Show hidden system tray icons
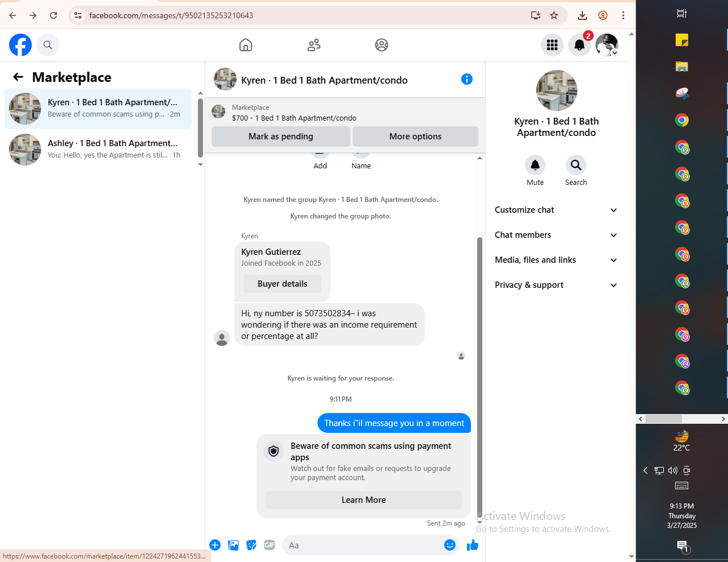The width and height of the screenshot is (728, 562). (x=646, y=470)
